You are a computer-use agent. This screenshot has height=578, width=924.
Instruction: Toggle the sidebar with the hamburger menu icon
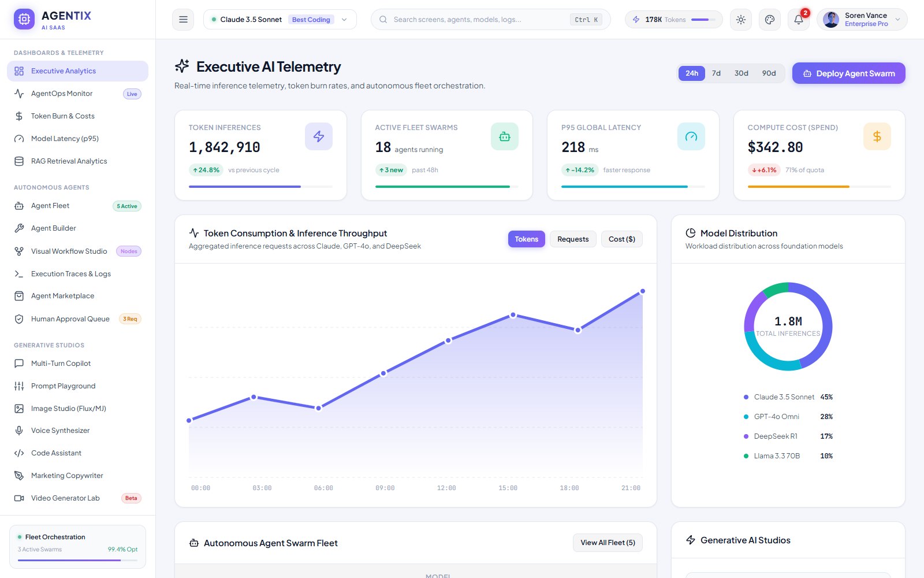click(x=183, y=20)
